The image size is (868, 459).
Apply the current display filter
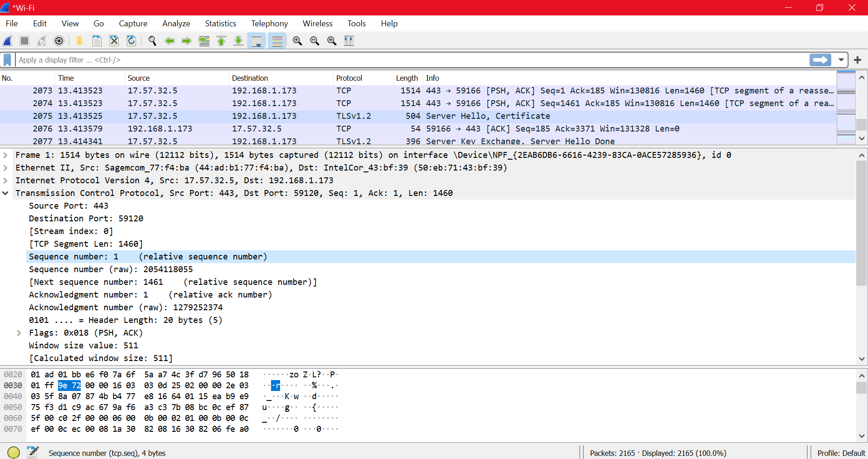(820, 59)
